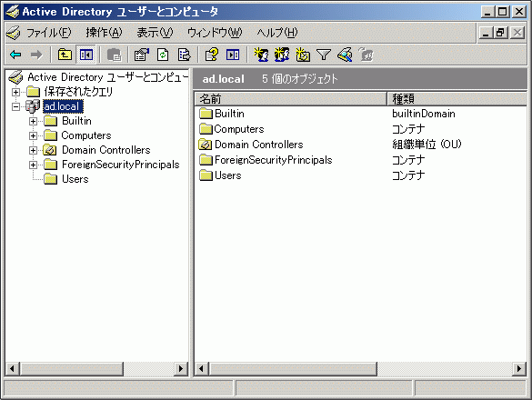
Task: Open the ヘルプ(H) menu
Action: (276, 33)
